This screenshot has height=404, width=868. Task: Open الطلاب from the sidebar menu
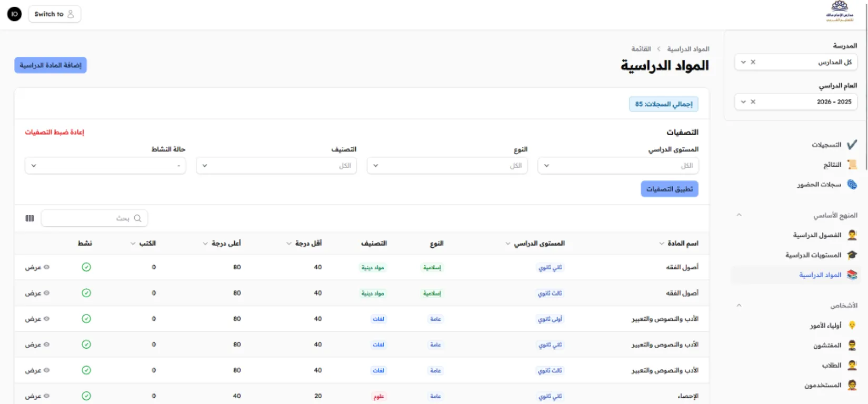[832, 365]
